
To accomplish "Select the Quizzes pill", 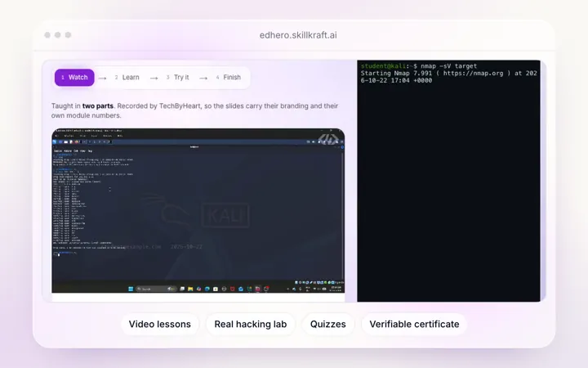I will (x=328, y=324).
